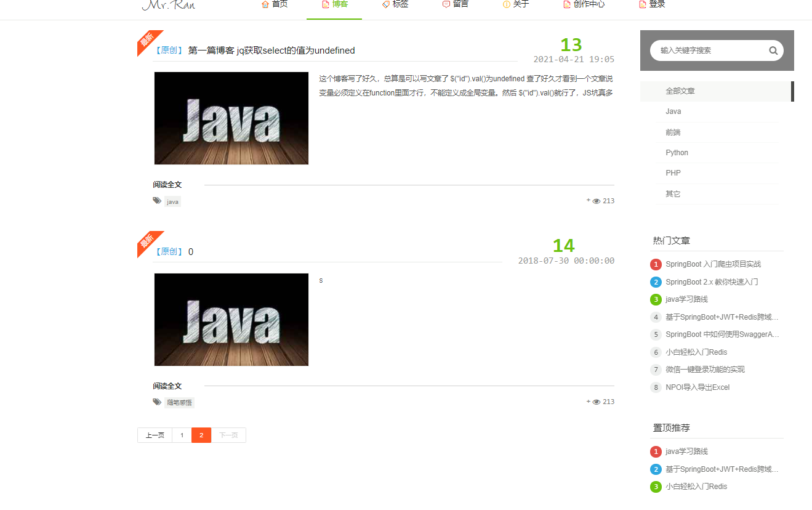Click the tag icon beside java tag
Viewport: 812px width, 510px height.
point(157,201)
